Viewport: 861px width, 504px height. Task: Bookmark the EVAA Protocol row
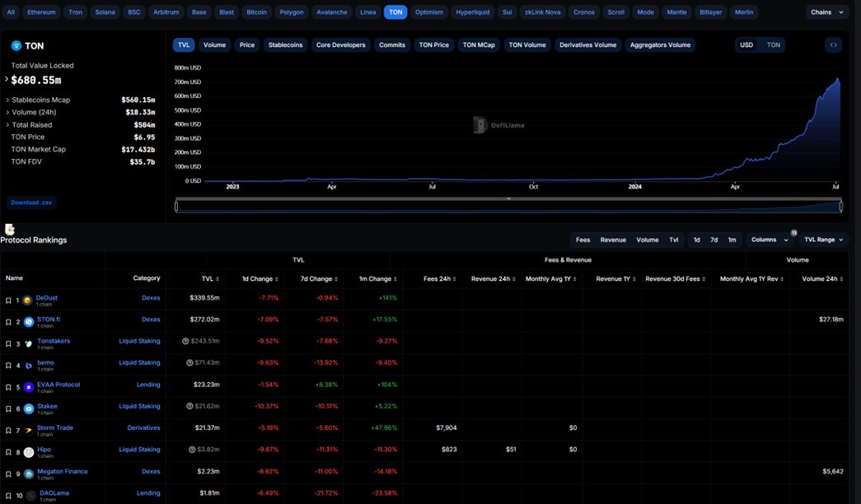(8, 386)
